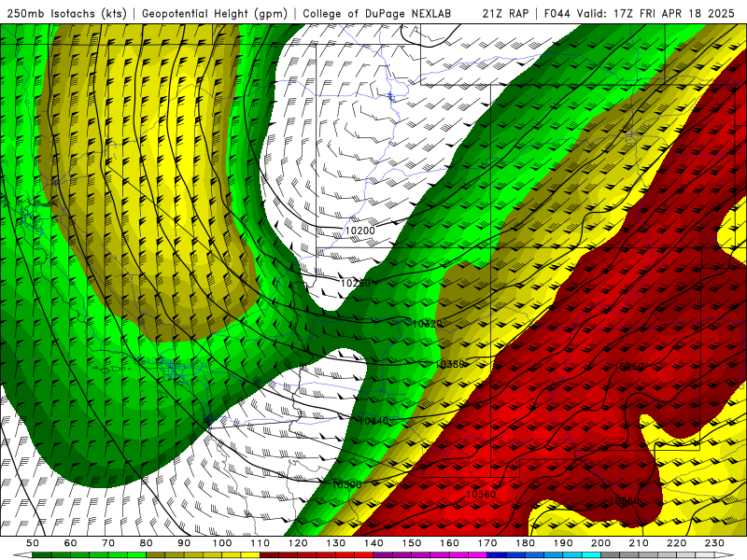
Task: Click the dark blue swatch just after 170
Action: coord(497,555)
